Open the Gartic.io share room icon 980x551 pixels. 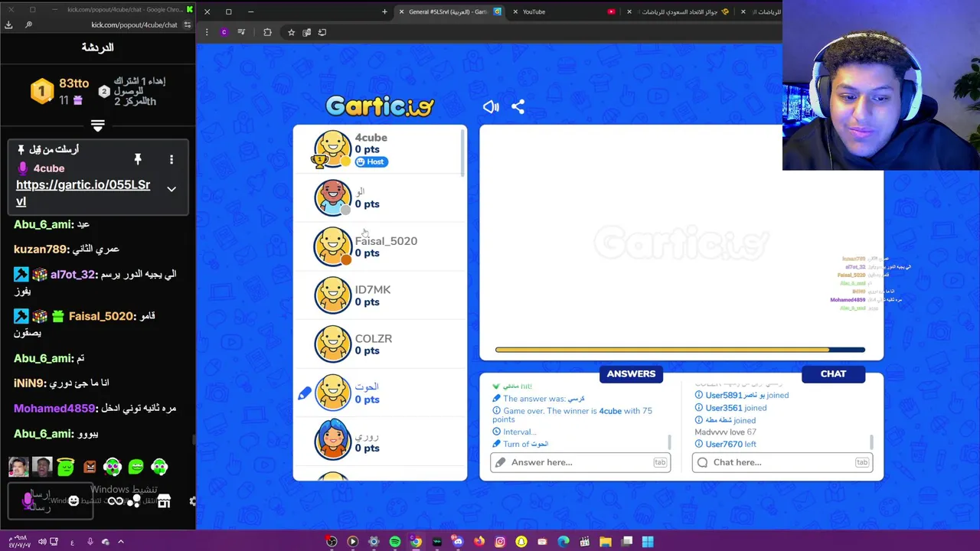tap(518, 107)
